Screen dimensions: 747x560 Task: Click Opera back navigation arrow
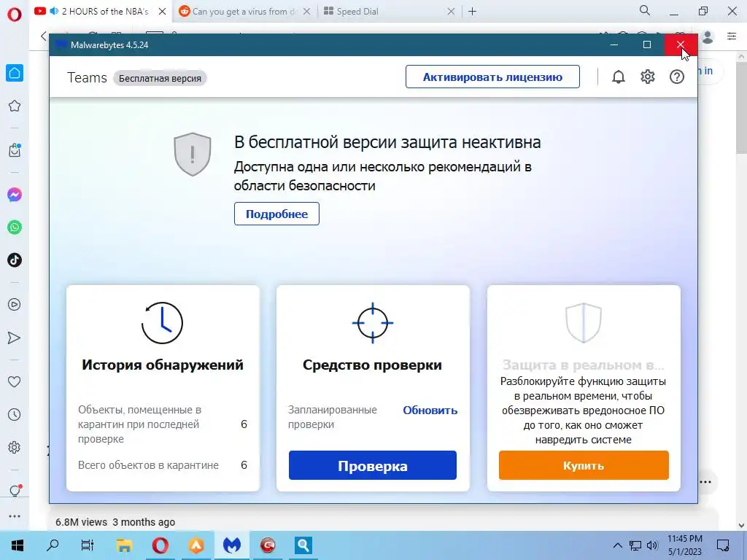click(x=43, y=36)
